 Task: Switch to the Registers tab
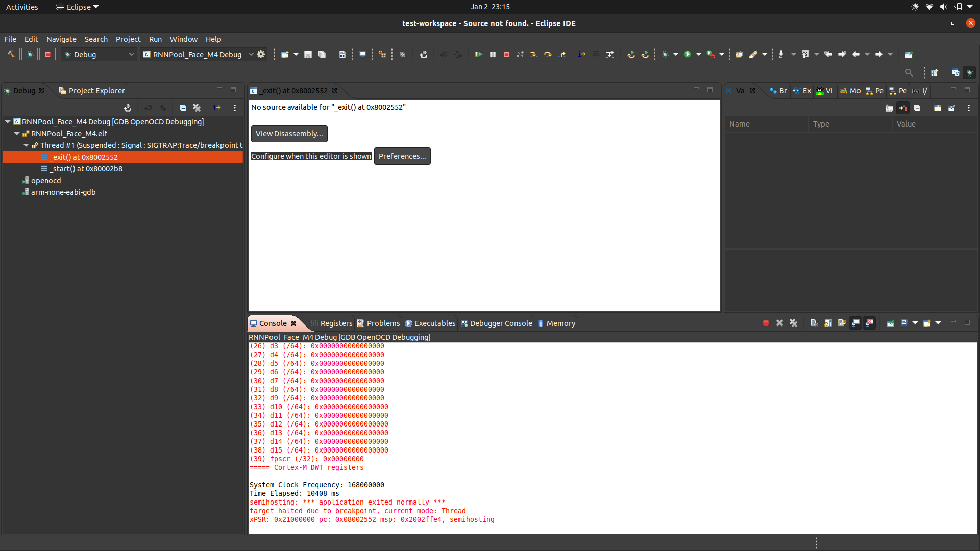(332, 323)
